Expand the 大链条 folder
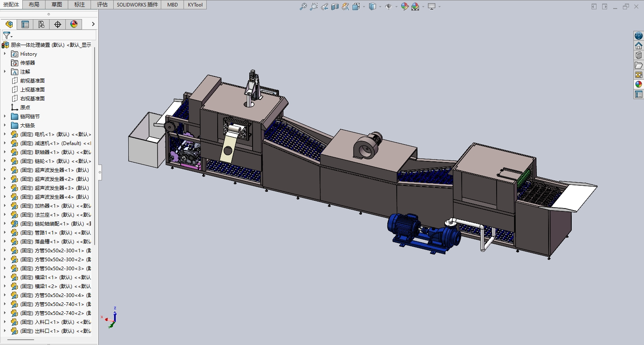This screenshot has width=644, height=345. (5, 125)
